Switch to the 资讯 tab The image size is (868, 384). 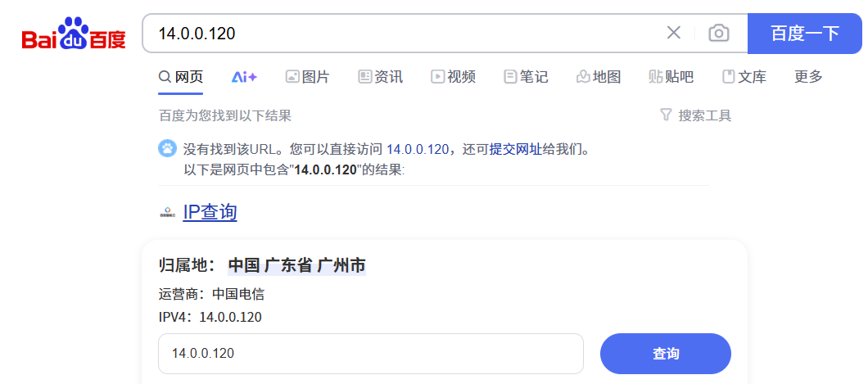click(380, 77)
